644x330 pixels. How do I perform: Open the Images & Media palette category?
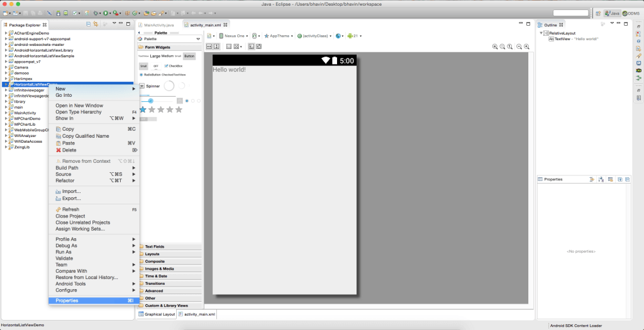click(170, 269)
